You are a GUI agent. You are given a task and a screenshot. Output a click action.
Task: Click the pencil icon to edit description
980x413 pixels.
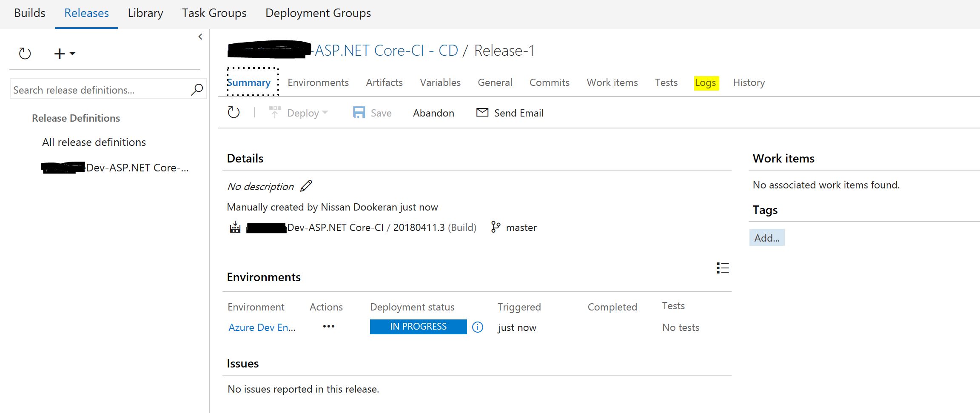coord(306,186)
